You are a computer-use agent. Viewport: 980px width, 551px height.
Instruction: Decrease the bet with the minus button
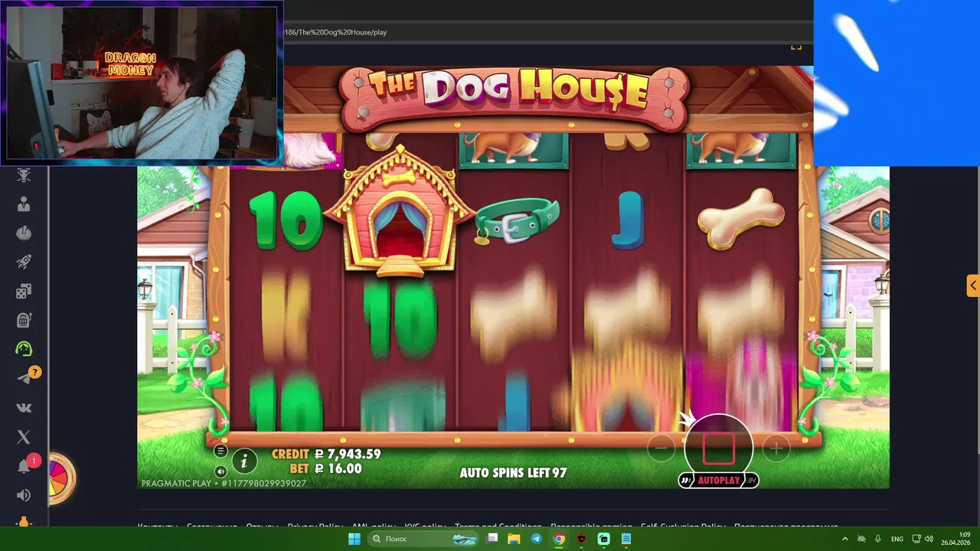[x=661, y=448]
